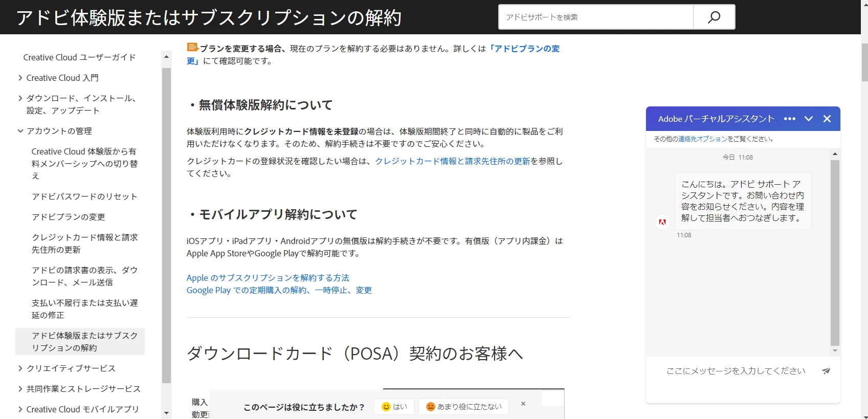The width and height of the screenshot is (868, 419).
Task: Click the assistant greeting message bubble
Action: (x=743, y=201)
